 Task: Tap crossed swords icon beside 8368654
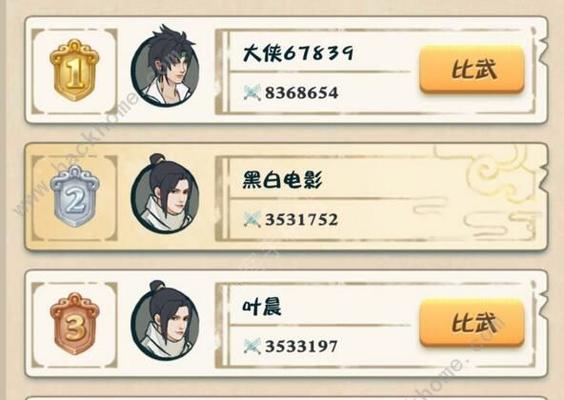(x=252, y=92)
